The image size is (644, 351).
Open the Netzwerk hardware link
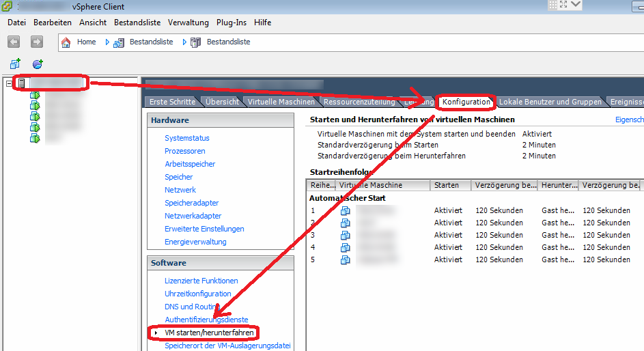[x=180, y=190]
